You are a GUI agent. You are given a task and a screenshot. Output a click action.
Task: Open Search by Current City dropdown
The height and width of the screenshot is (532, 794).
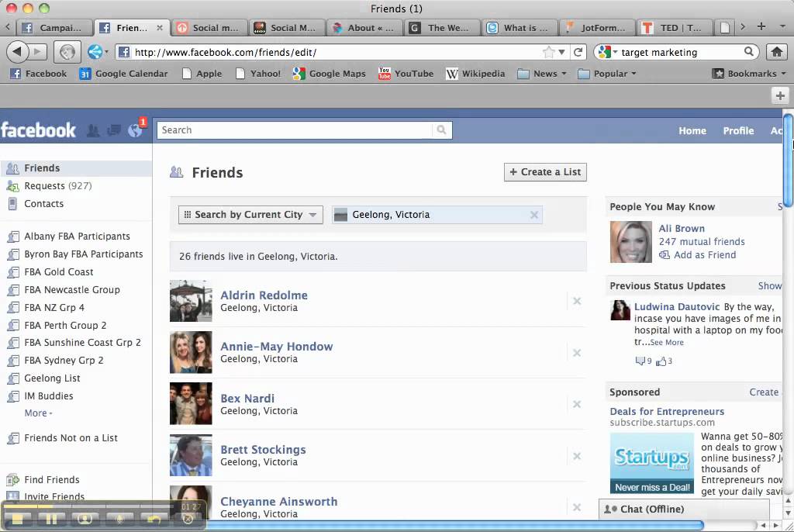coord(250,215)
